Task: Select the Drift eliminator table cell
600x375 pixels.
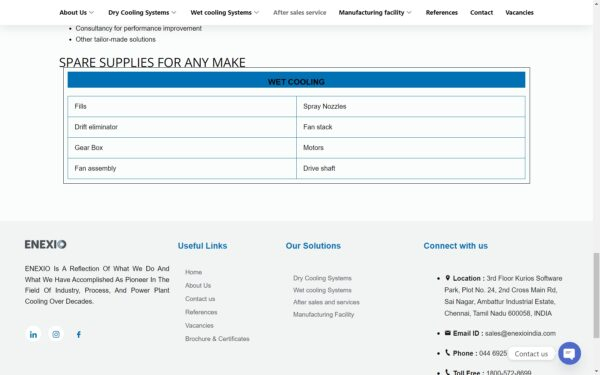Action: click(x=182, y=127)
